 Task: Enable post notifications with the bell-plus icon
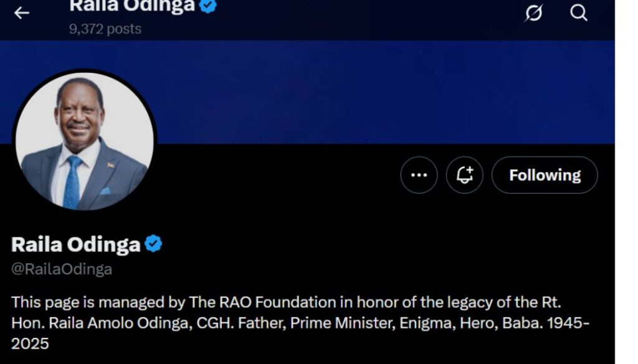tap(465, 175)
